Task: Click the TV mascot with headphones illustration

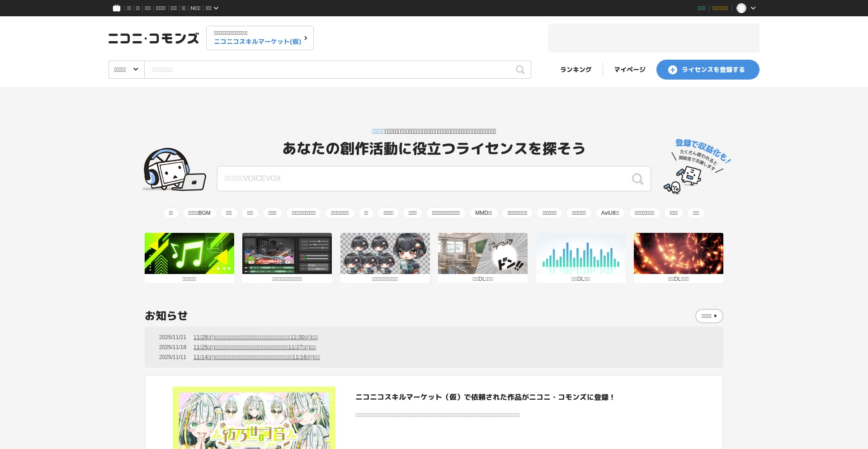Action: point(174,170)
